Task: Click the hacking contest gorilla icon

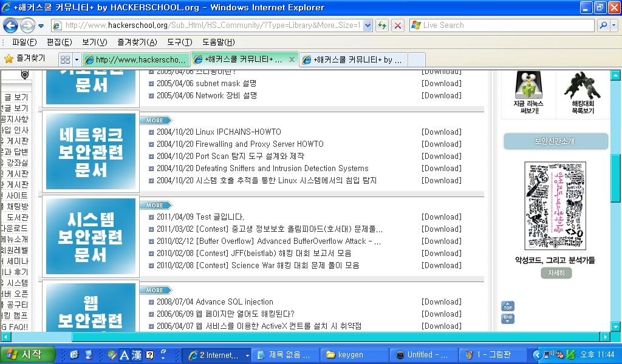Action: [x=582, y=85]
